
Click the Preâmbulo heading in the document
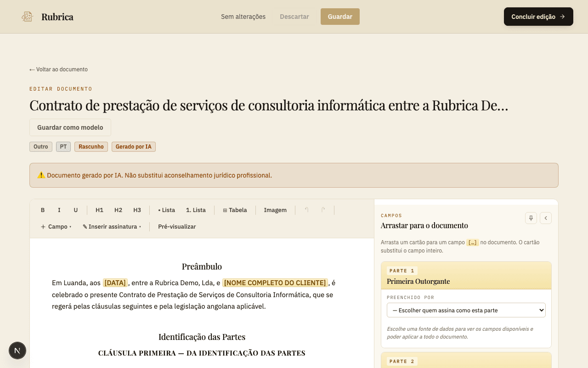(202, 266)
